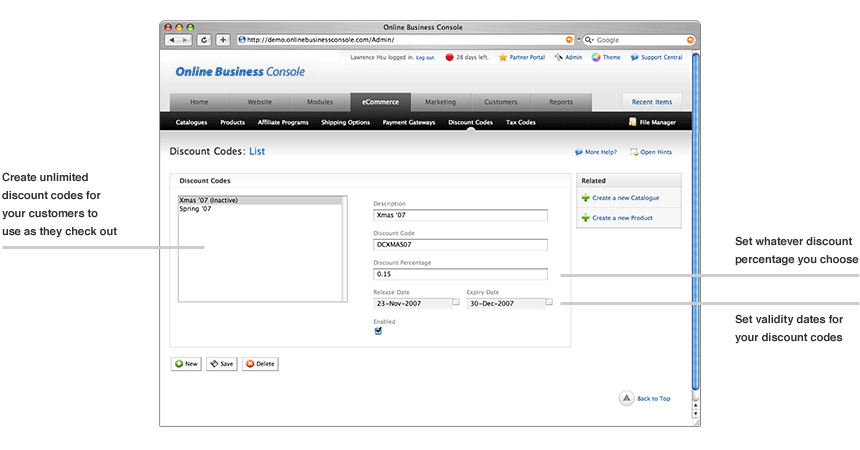Click into the Discount Percentage field

pyautogui.click(x=460, y=274)
